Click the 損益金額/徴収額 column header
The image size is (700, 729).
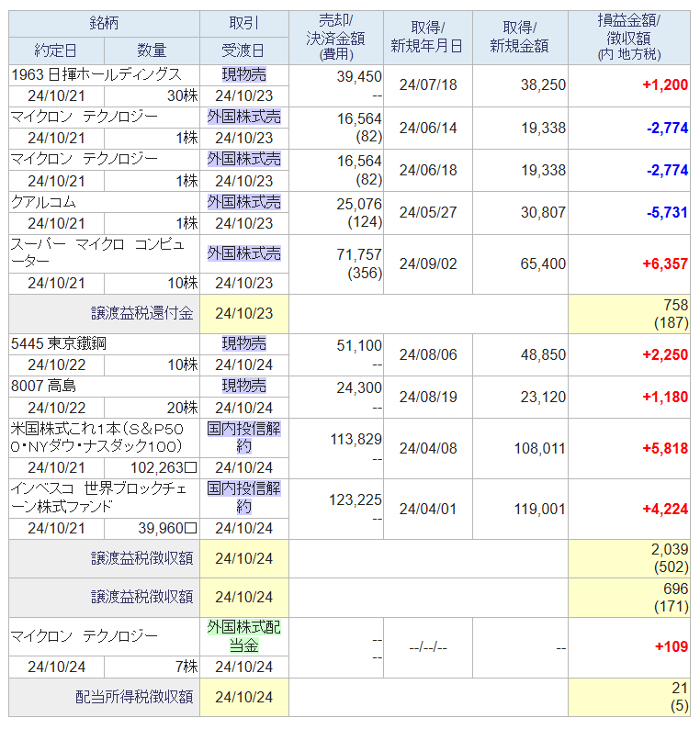pos(629,38)
